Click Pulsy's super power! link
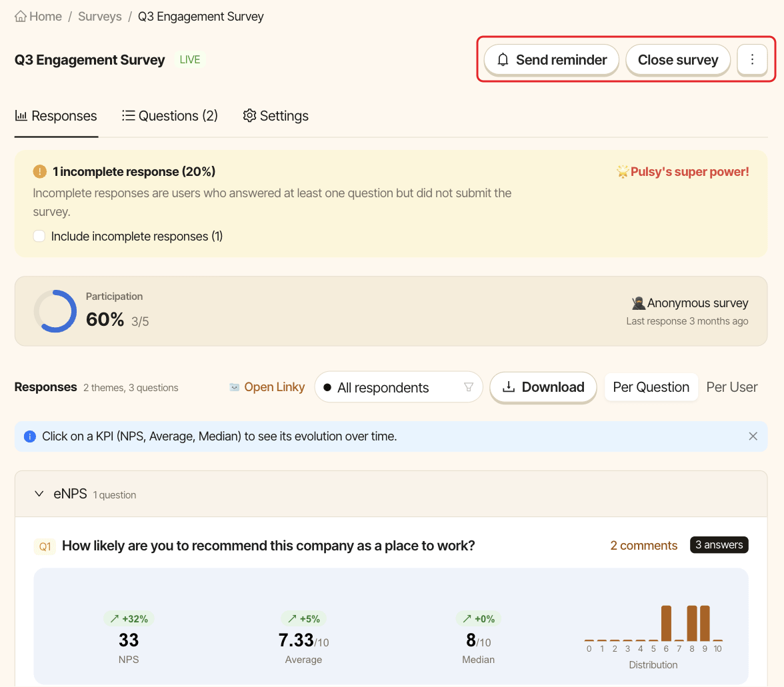Screen dimensions: 784x687 pyautogui.click(x=683, y=172)
